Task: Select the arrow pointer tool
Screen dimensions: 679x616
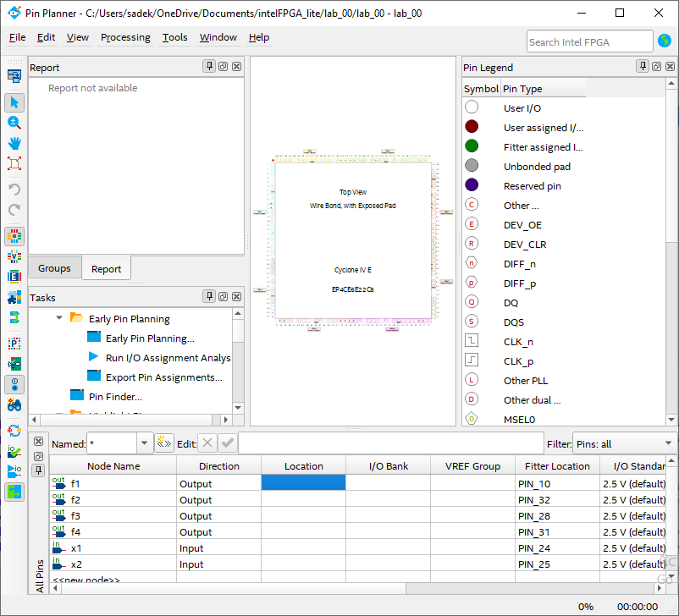Action: (14, 102)
